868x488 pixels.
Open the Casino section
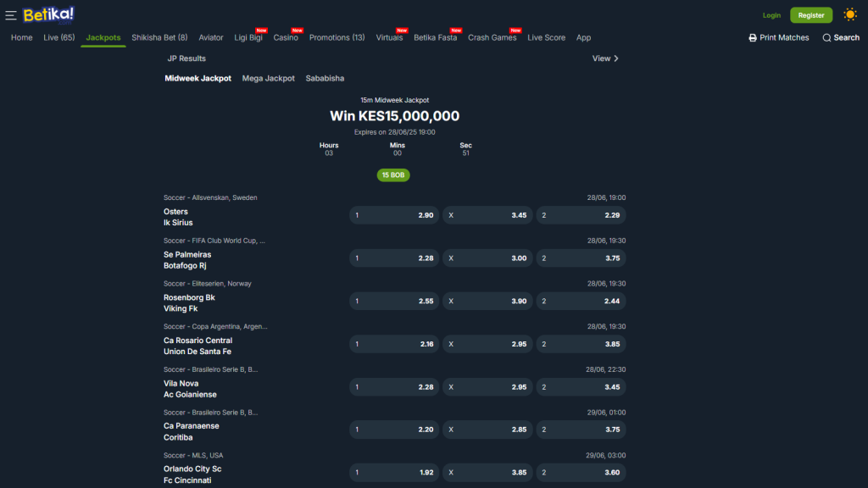click(286, 37)
